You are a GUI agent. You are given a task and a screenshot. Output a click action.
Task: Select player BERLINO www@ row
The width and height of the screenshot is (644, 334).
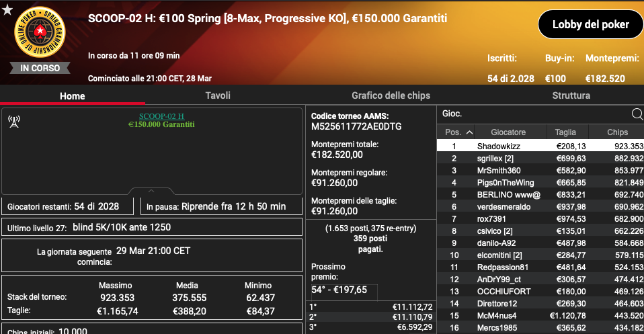click(x=540, y=195)
